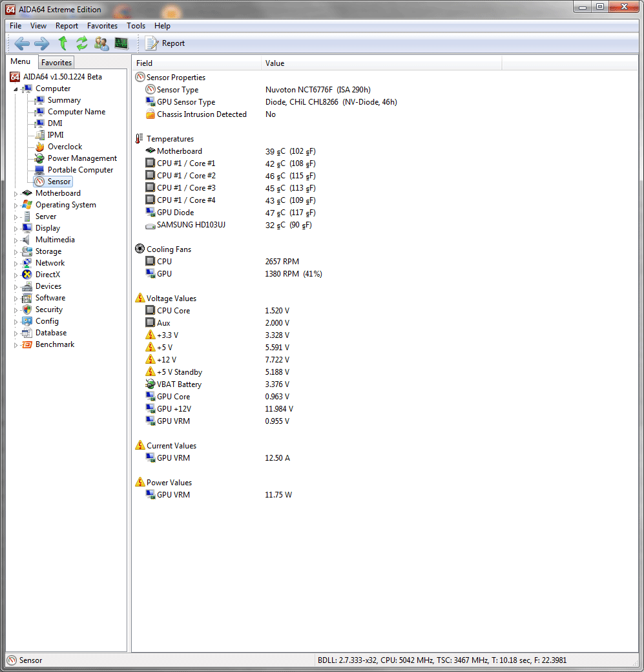Click the +12 V warning icon
Screen dimensions: 644x672
pyautogui.click(x=151, y=359)
